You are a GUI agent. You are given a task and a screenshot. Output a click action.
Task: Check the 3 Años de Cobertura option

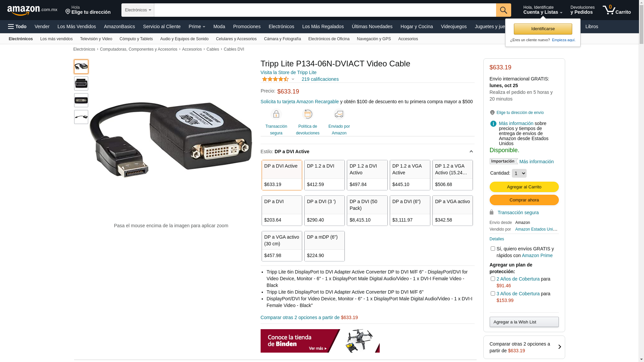tap(493, 294)
